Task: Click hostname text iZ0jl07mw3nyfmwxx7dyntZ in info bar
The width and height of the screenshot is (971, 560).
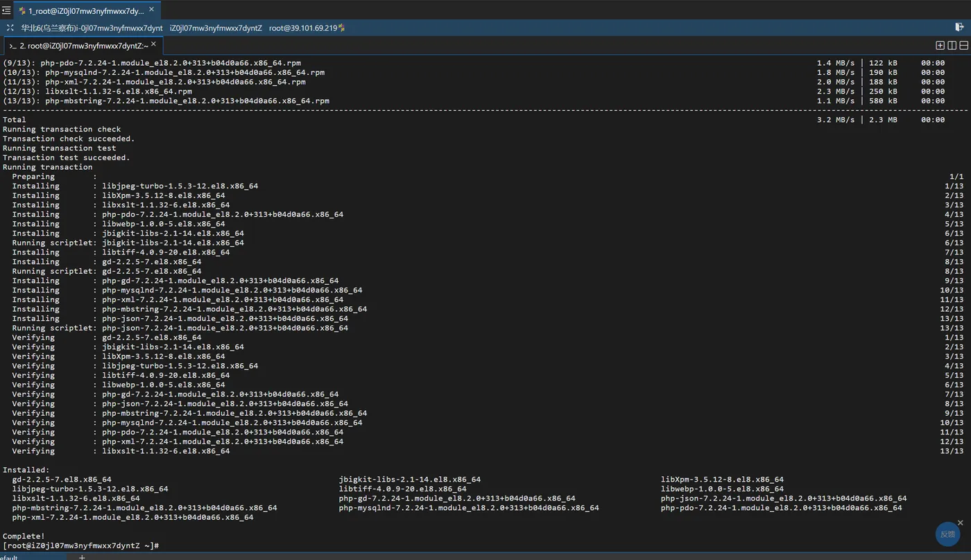Action: point(216,28)
